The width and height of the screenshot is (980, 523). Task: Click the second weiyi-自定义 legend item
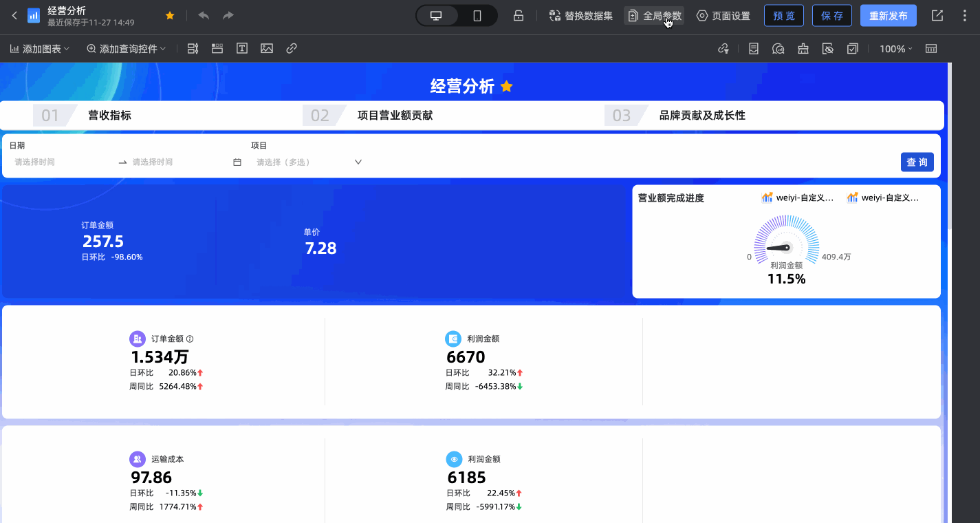883,198
